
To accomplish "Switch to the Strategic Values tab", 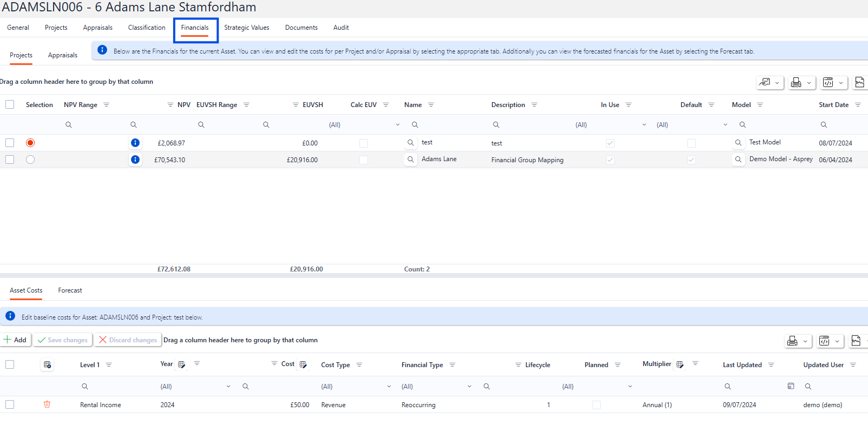I will [x=247, y=28].
